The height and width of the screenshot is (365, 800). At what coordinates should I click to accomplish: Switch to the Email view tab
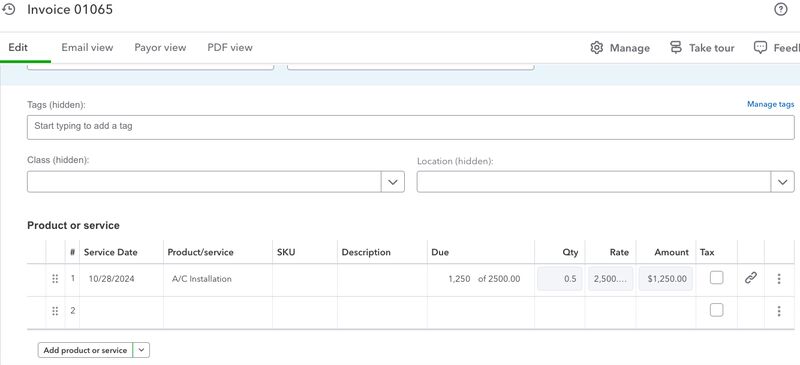click(87, 47)
